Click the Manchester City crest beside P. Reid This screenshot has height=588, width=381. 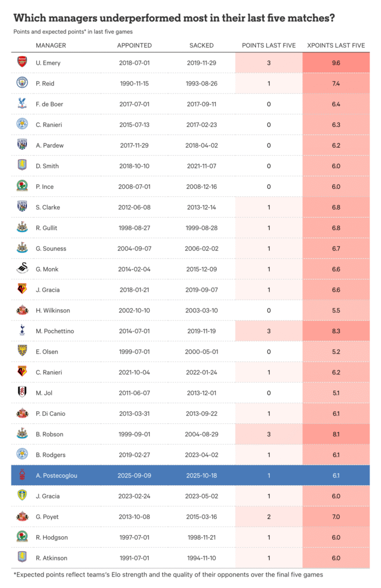tap(22, 83)
